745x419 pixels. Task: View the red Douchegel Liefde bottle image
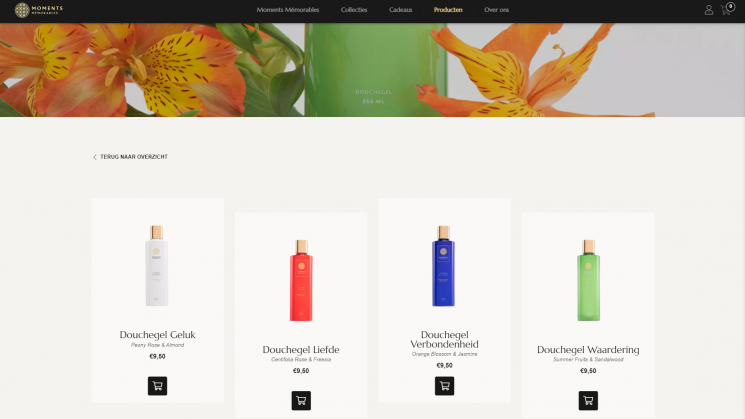(x=301, y=280)
